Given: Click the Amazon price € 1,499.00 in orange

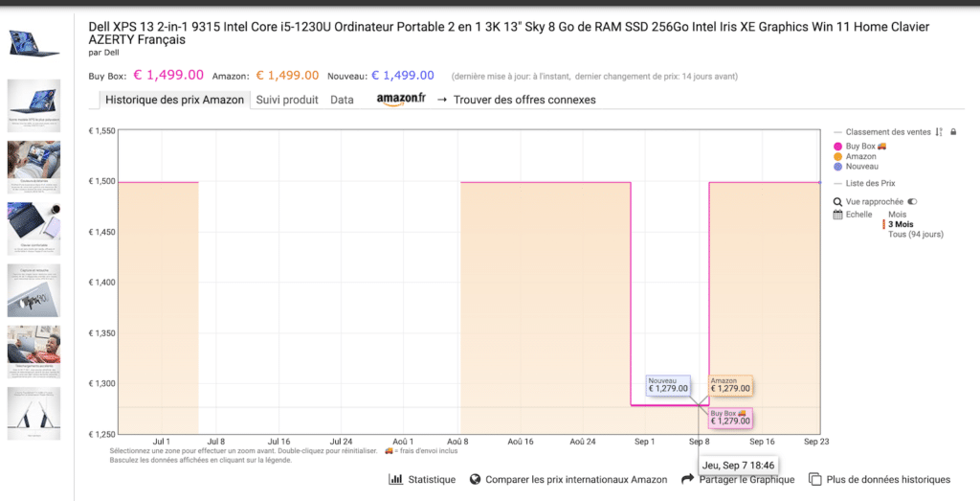Looking at the screenshot, I should pyautogui.click(x=287, y=76).
